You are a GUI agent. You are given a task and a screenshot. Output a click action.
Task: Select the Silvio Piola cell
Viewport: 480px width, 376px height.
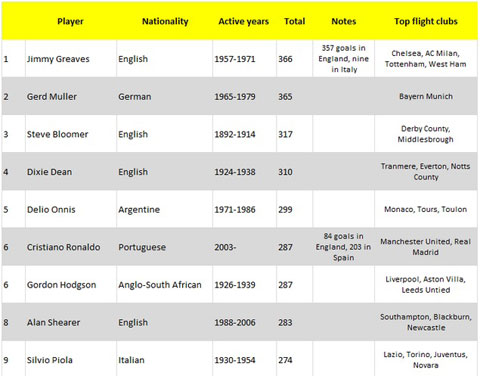71,360
